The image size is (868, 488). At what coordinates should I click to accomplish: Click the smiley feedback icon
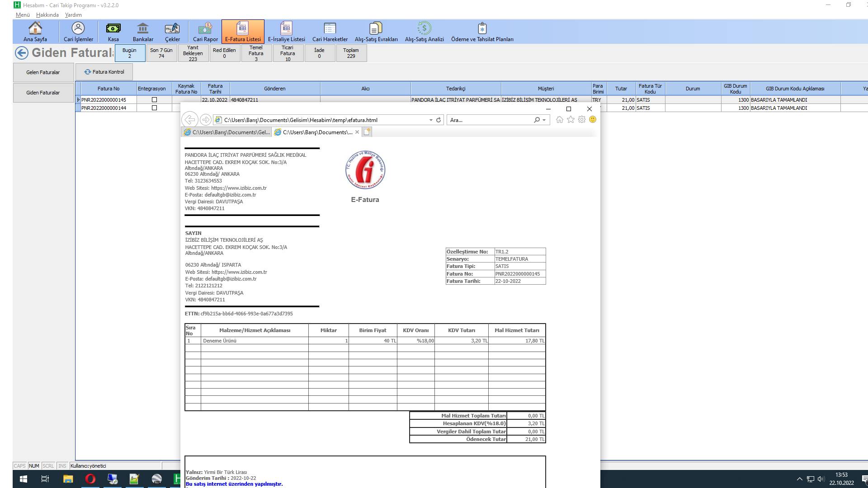click(x=593, y=120)
